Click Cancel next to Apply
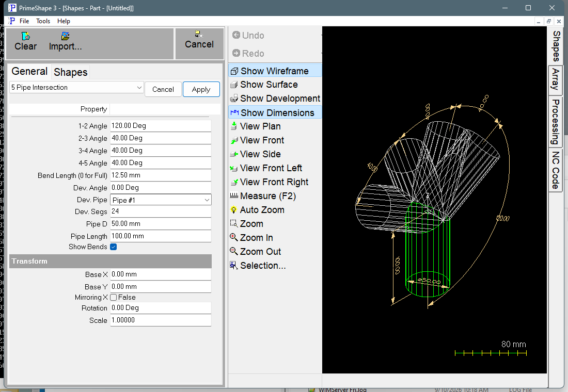 point(163,89)
